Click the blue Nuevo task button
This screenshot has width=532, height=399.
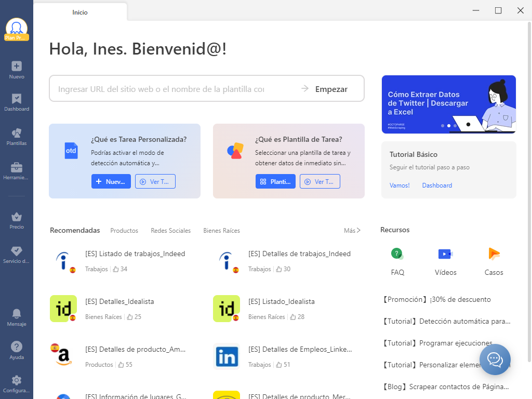point(111,181)
